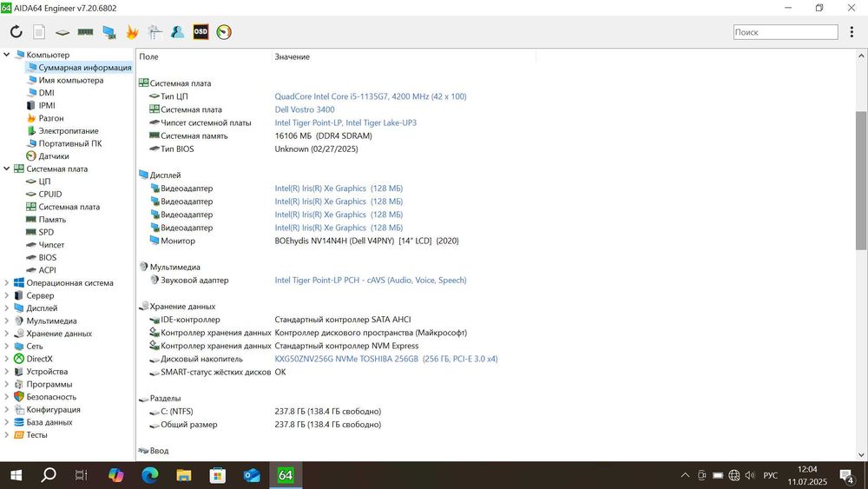Open the Report toolbar icon
The image size is (868, 489).
pos(39,32)
